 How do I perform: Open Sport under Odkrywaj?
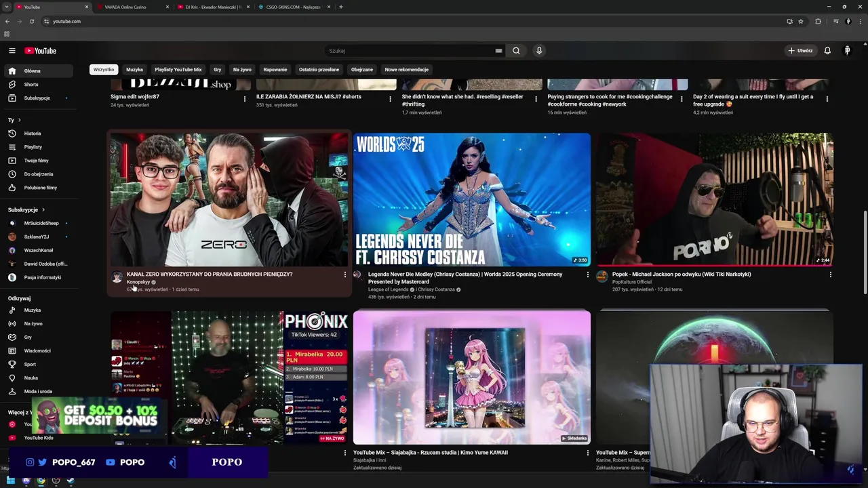click(38, 365)
